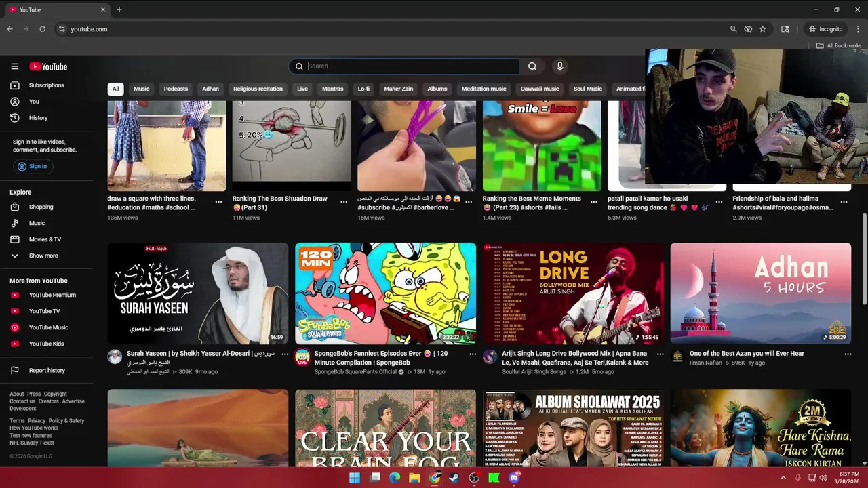Open options for 'Ranking the Best Meme Moments' short
Viewport: 868px width, 488px height.
594,202
